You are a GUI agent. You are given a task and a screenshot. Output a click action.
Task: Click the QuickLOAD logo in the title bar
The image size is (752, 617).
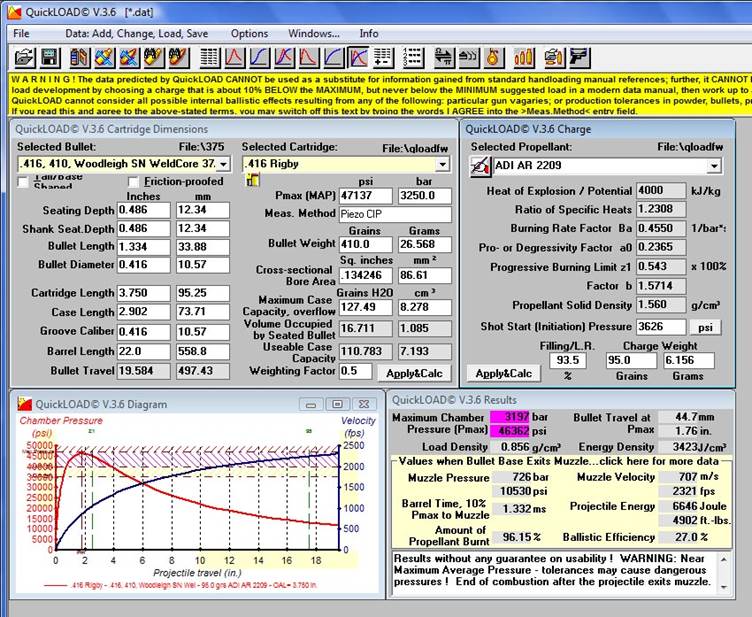14,12
